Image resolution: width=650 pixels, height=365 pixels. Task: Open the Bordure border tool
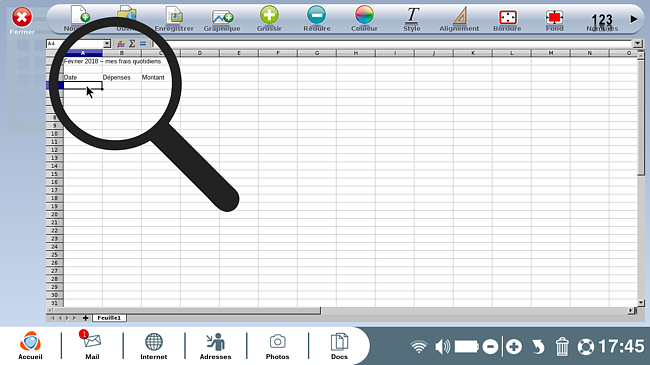(507, 19)
